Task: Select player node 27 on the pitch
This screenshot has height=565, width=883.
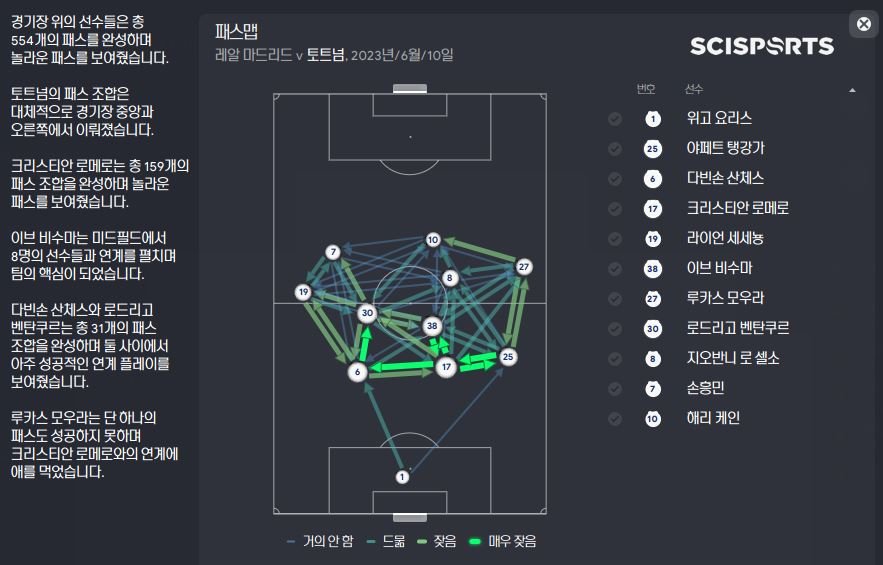Action: 523,267
